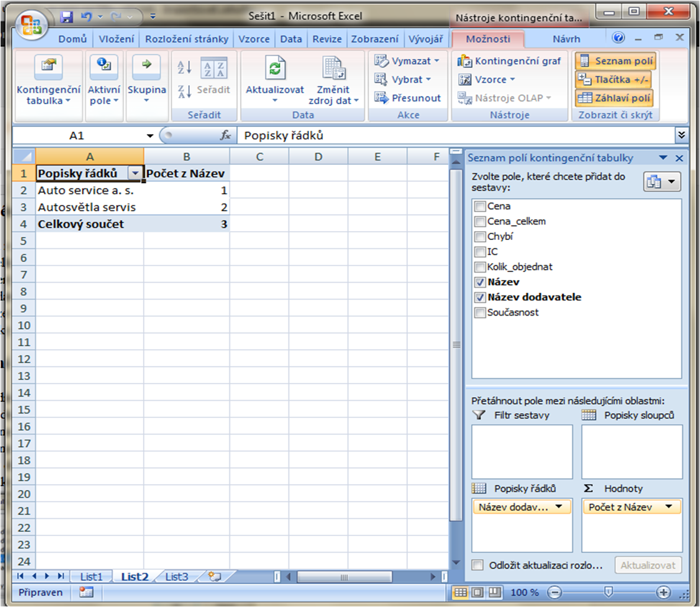Uncheck the Název dodavatele field

480,297
